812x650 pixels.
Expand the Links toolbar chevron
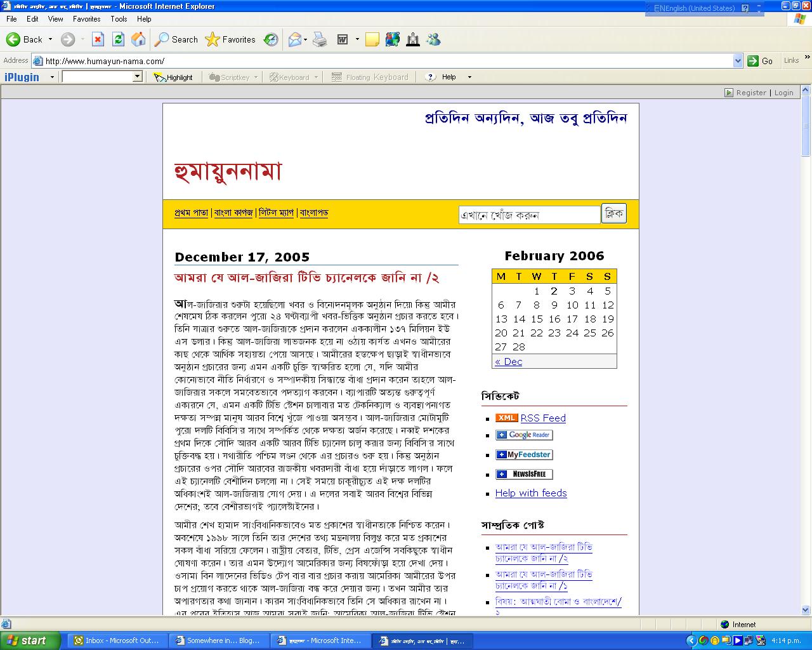click(807, 58)
